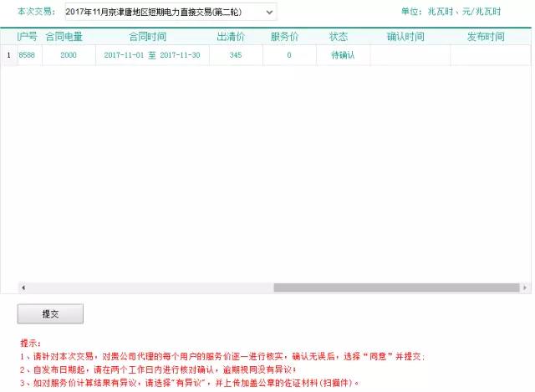Open the 本次交易 transaction dropdown
The height and width of the screenshot is (392, 535).
click(170, 13)
